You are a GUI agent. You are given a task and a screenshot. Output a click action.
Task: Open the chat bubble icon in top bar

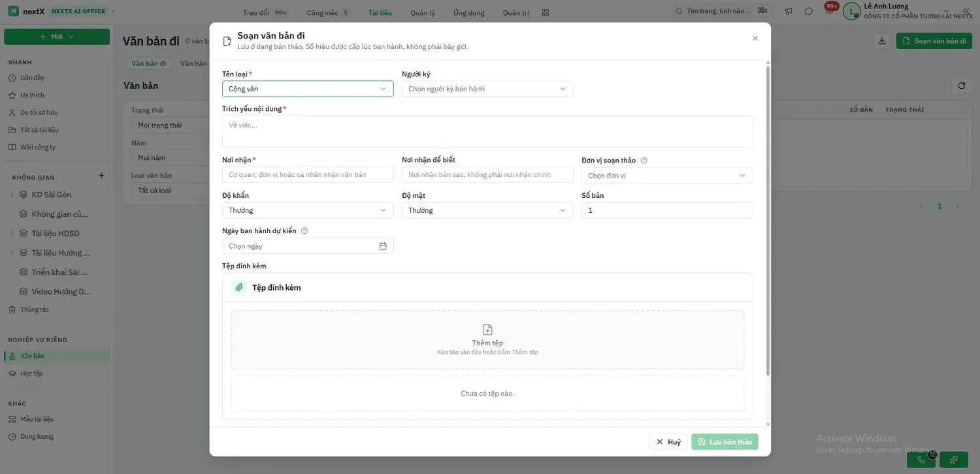pyautogui.click(x=809, y=12)
